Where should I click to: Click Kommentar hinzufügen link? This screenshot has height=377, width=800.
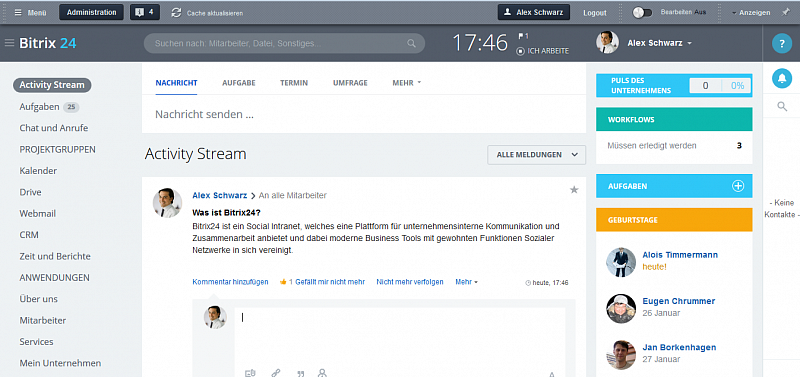coord(230,282)
